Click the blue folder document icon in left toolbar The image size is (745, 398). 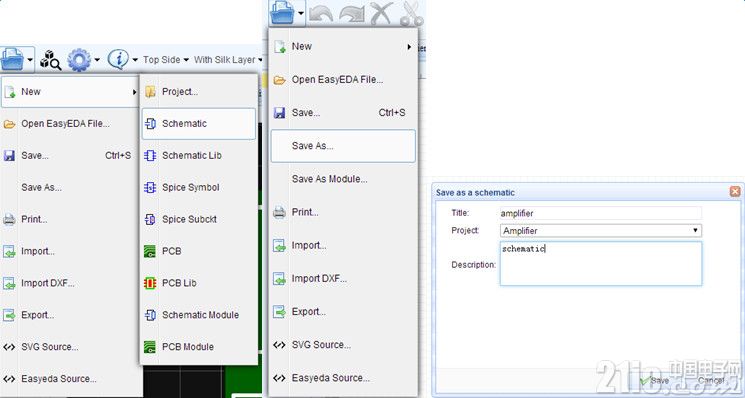(x=13, y=60)
